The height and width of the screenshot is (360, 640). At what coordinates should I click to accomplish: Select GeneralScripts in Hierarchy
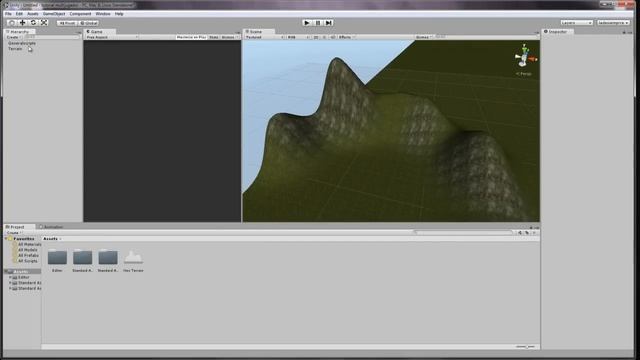pos(22,43)
